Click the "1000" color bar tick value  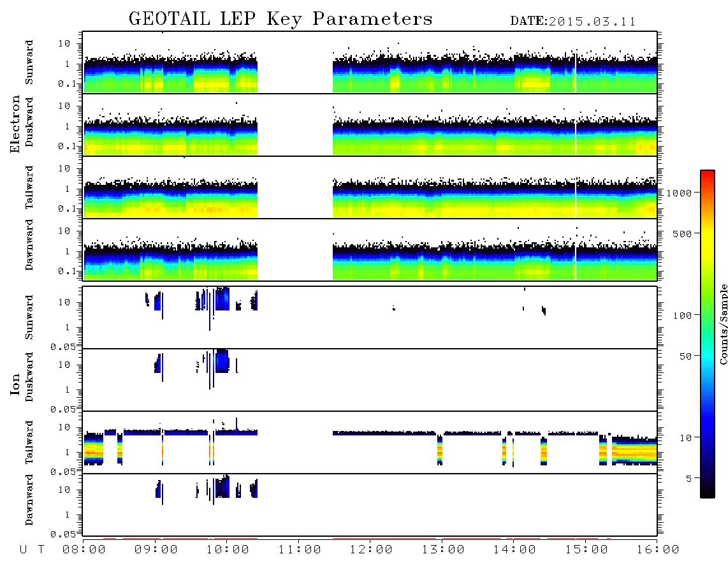click(x=679, y=193)
